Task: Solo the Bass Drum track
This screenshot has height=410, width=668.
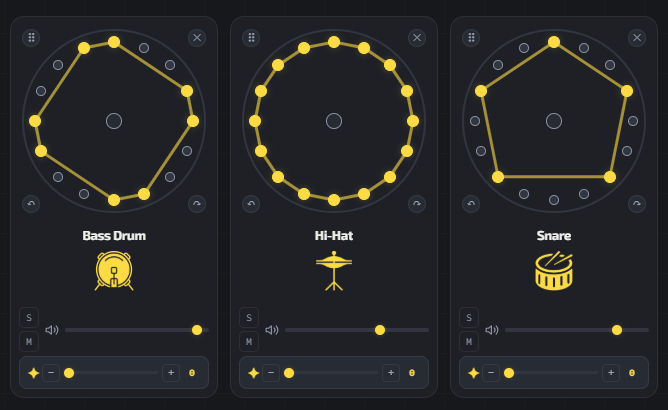Action: (x=29, y=318)
